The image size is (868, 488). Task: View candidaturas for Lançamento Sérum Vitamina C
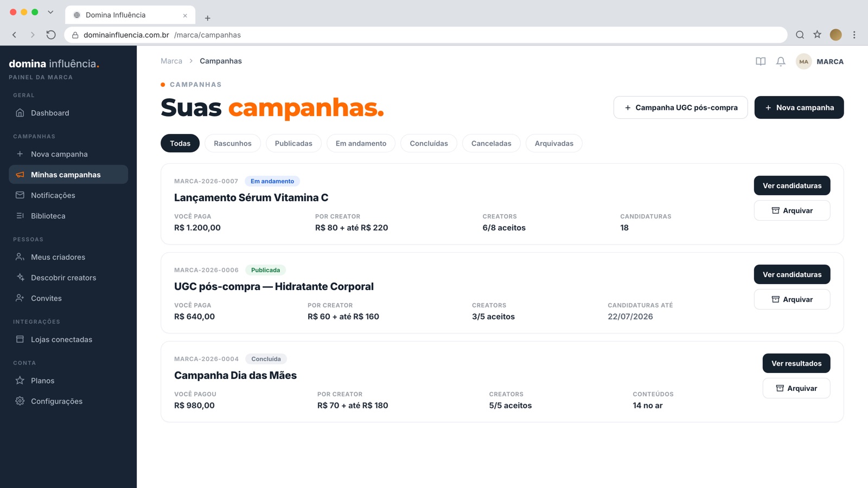(792, 185)
